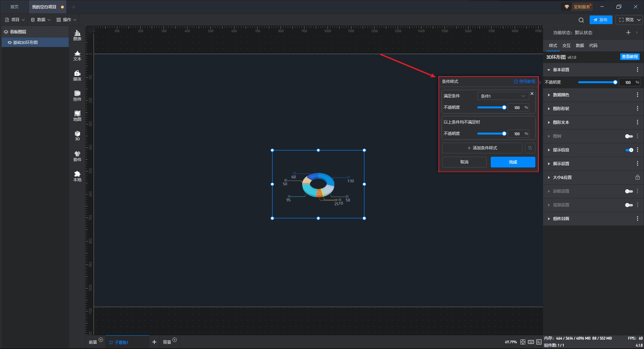Image resolution: width=644 pixels, height=349 pixels.
Task: Open the 媒体 media components panel
Action: click(x=77, y=76)
